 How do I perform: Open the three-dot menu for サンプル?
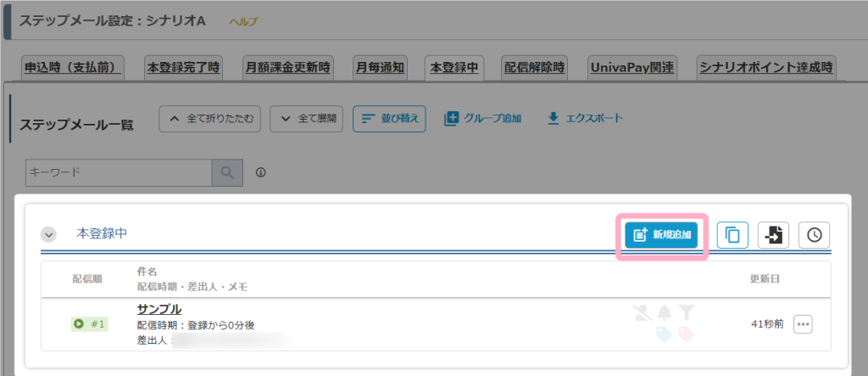pyautogui.click(x=803, y=323)
